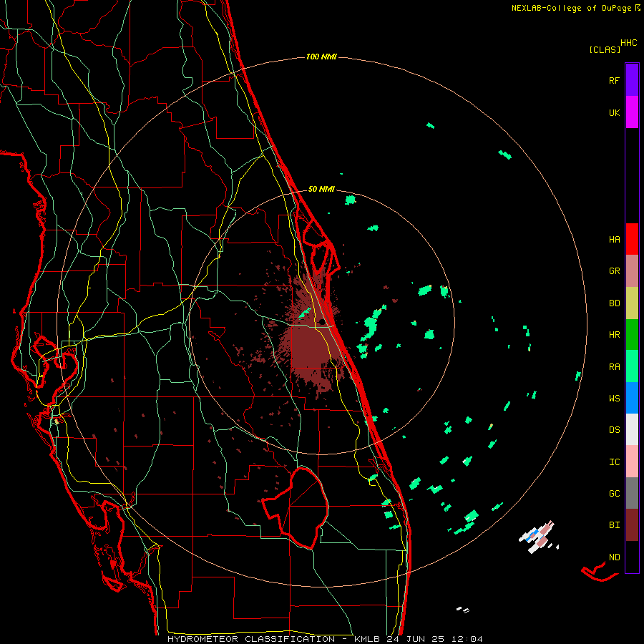Click the pink IC legend color swatch
644x644 pixels.
point(632,462)
